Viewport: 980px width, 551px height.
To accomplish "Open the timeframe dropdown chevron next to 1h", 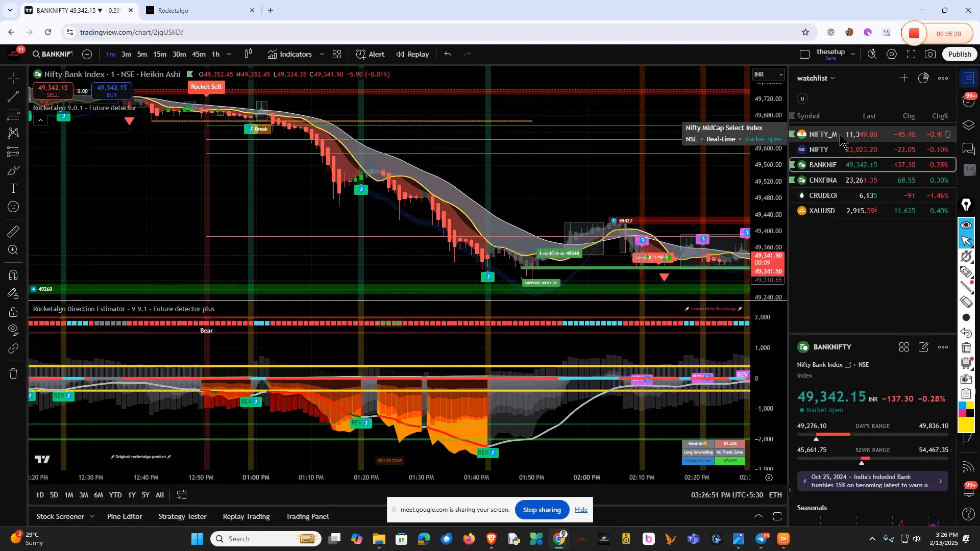I will (228, 54).
